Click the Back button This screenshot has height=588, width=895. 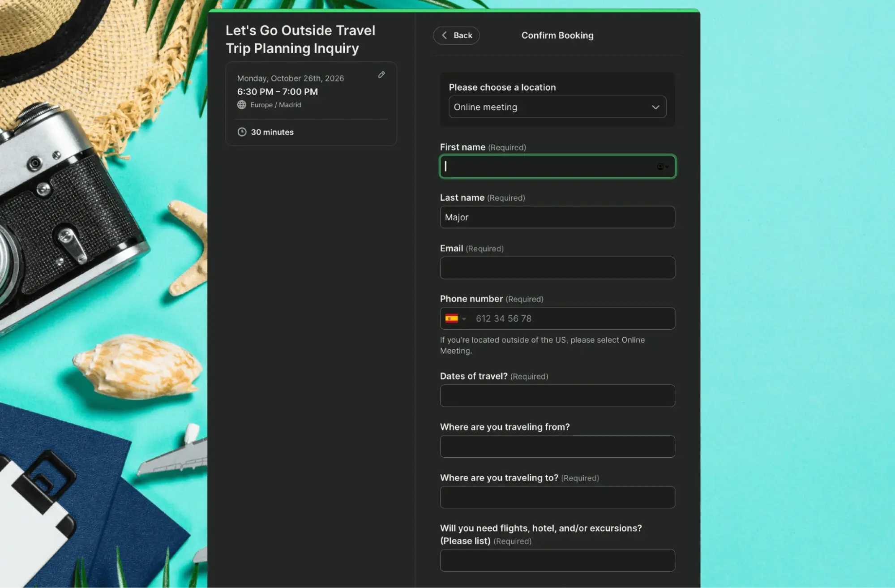456,35
